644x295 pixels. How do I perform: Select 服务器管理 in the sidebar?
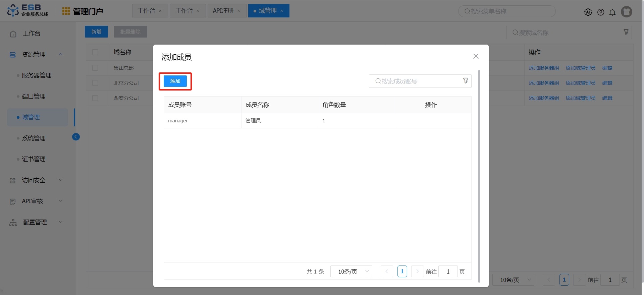[x=37, y=75]
